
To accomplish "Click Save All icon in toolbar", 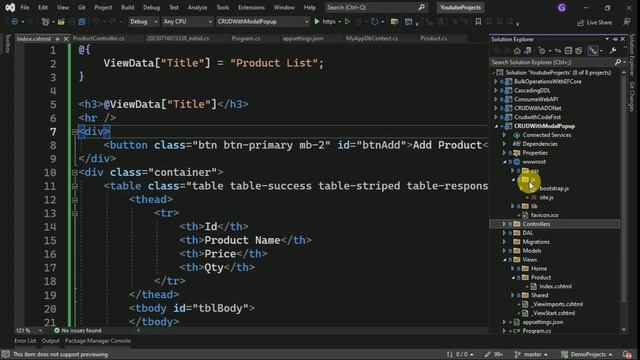I will tap(82, 22).
